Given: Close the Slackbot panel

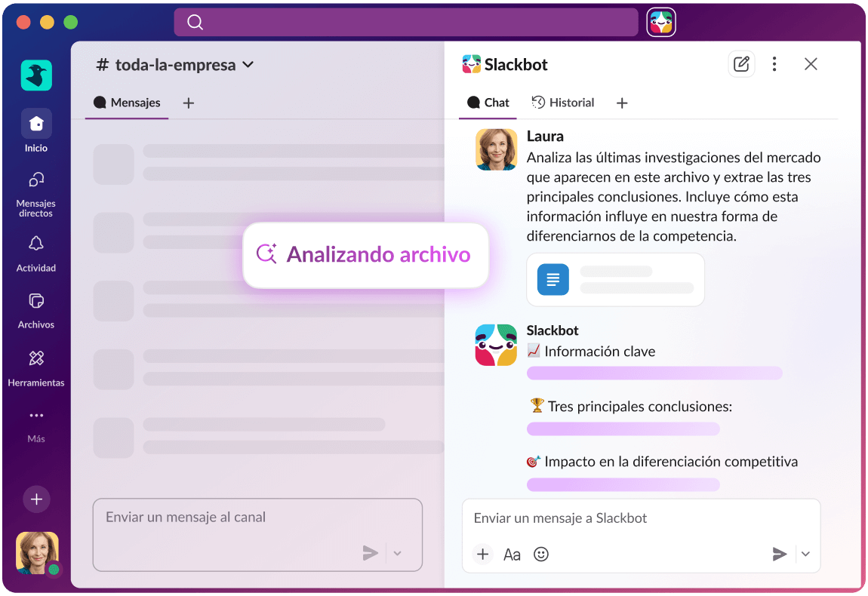Looking at the screenshot, I should tap(811, 64).
